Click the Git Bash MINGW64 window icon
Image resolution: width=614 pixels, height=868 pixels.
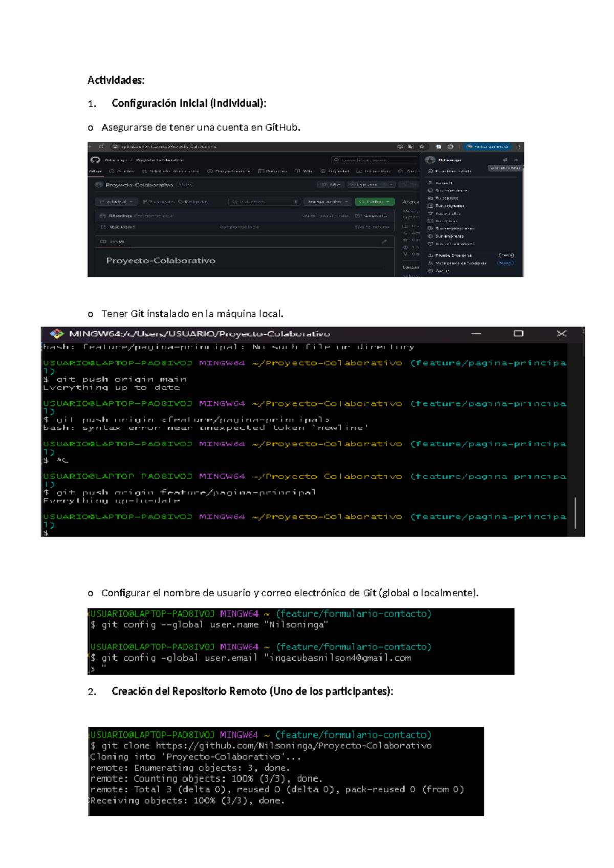(56, 334)
